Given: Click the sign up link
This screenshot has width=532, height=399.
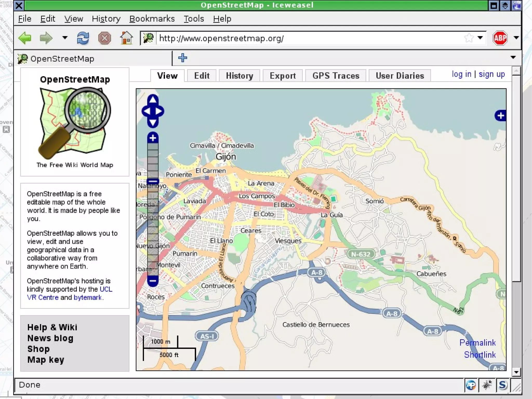Looking at the screenshot, I should [491, 74].
